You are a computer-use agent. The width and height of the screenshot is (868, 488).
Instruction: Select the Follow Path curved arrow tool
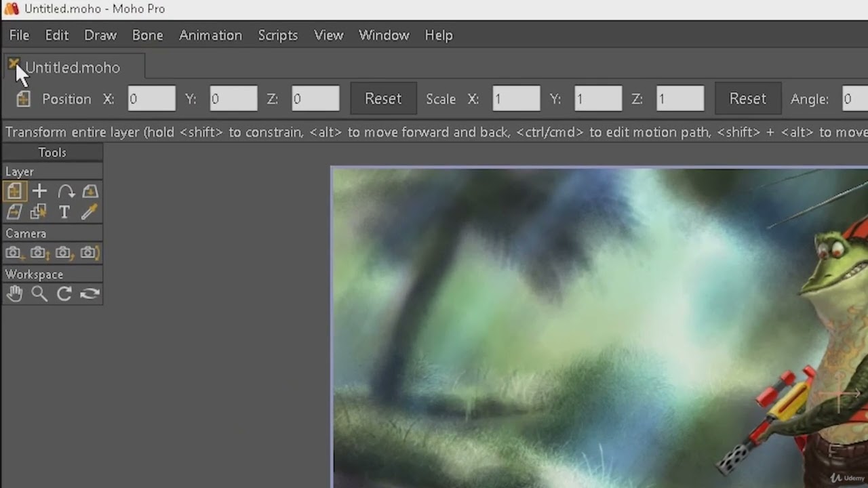click(x=65, y=192)
